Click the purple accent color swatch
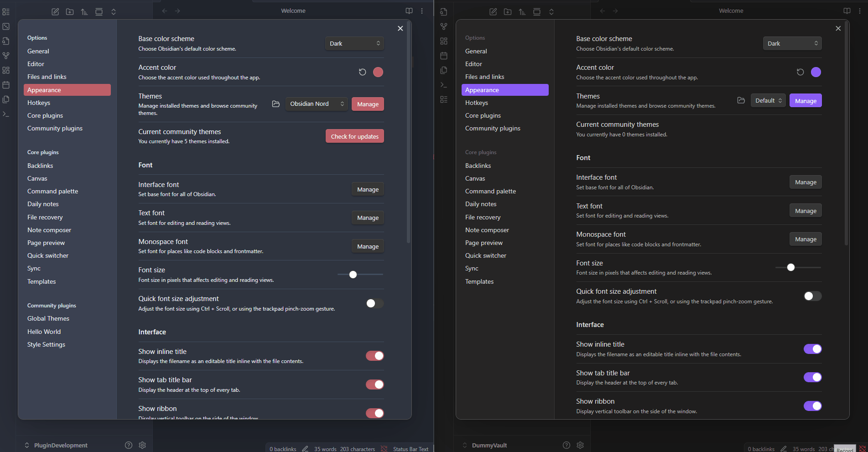 click(816, 72)
